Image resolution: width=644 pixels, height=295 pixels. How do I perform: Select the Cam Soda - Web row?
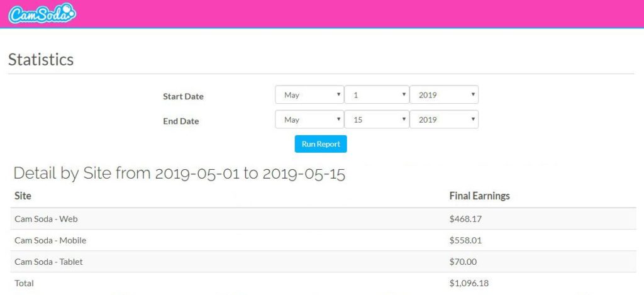(x=323, y=219)
